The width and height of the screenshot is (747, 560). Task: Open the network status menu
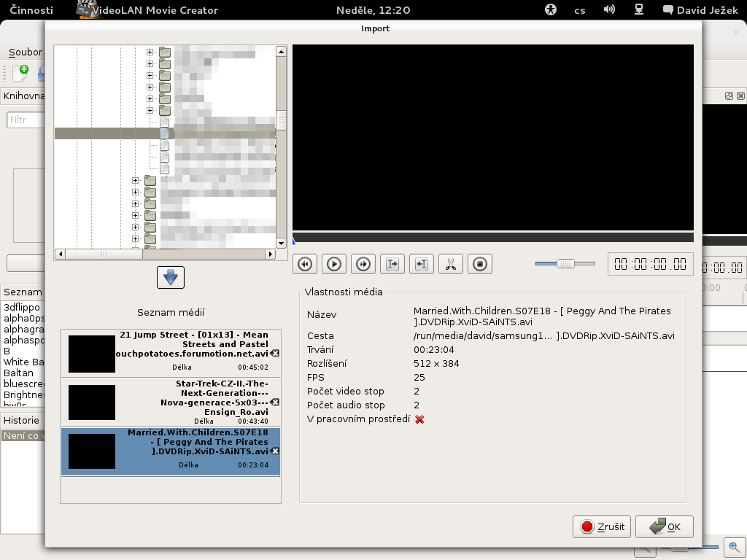pos(639,9)
